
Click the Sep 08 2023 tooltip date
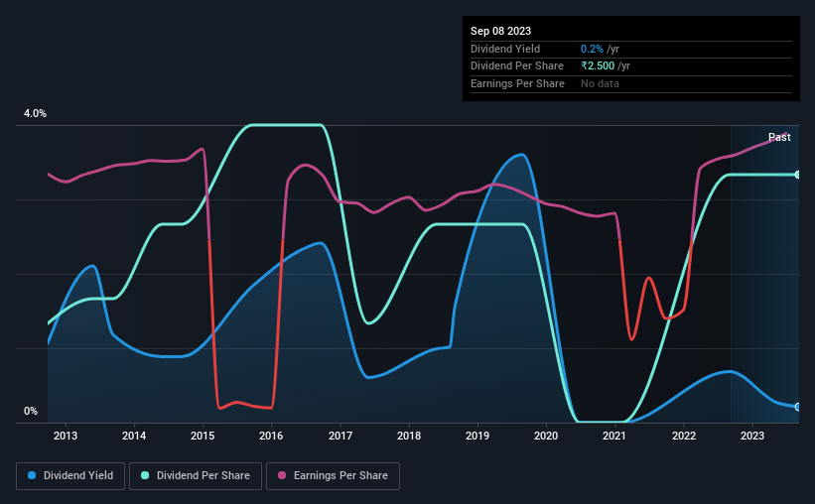[x=500, y=31]
